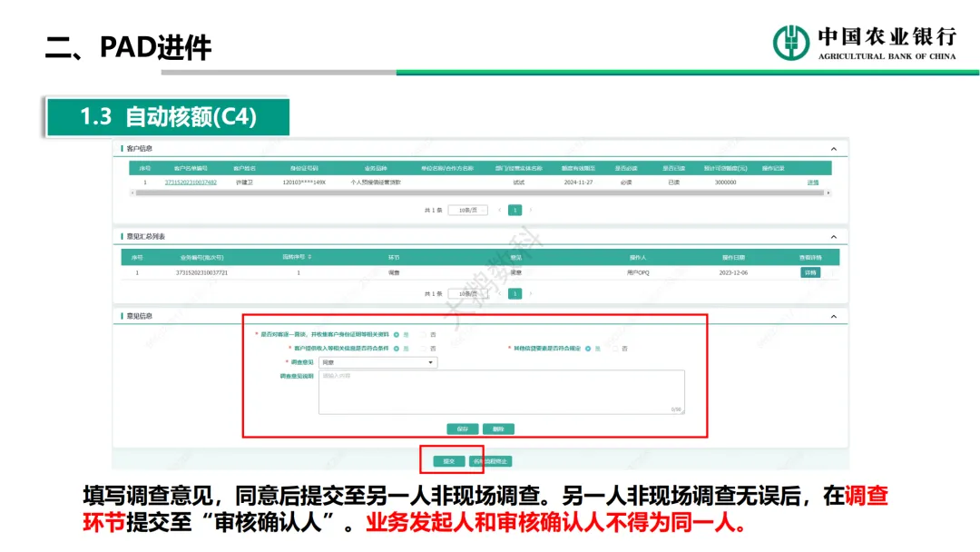
Task: Click the 业务流程终止 button
Action: pos(493,461)
